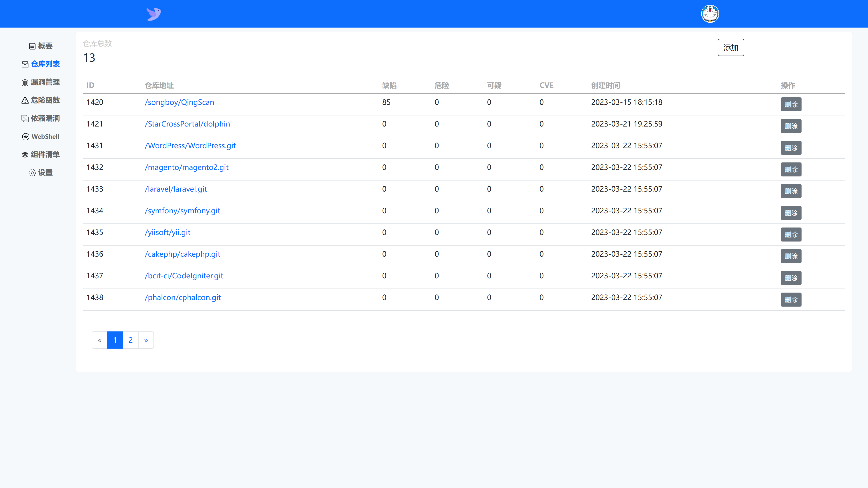Click the warning triangle icon 危险函数
868x488 pixels.
coord(25,100)
